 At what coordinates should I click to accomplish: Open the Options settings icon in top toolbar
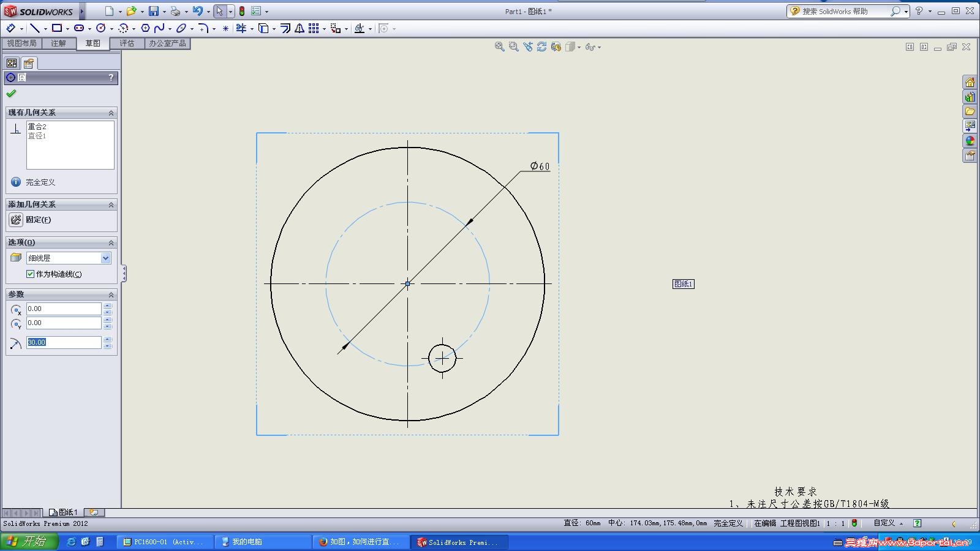tap(256, 11)
